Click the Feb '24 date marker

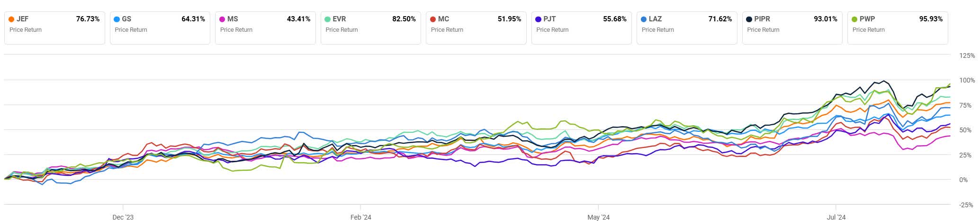(360, 217)
